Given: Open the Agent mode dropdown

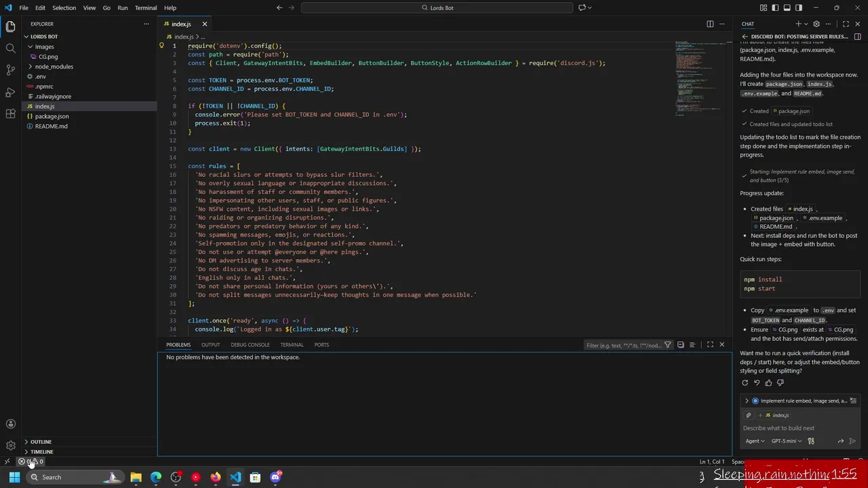Looking at the screenshot, I should point(755,441).
